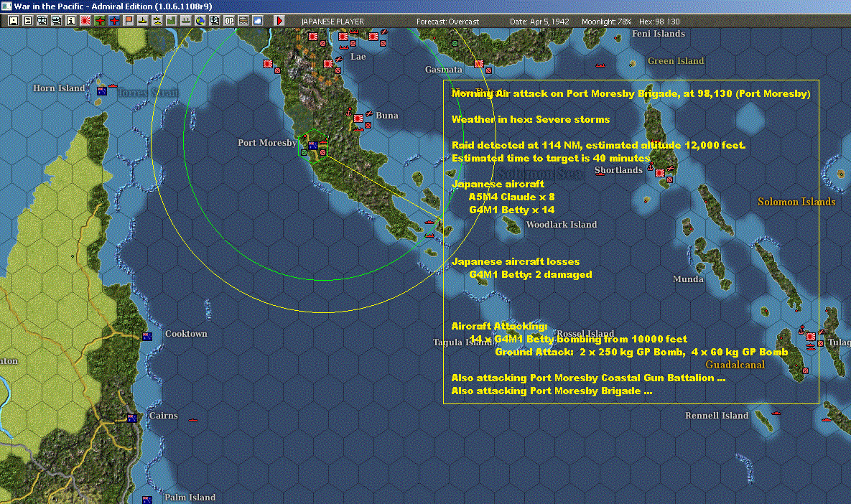Click the 'Hex: 98 130' status text

click(x=659, y=22)
